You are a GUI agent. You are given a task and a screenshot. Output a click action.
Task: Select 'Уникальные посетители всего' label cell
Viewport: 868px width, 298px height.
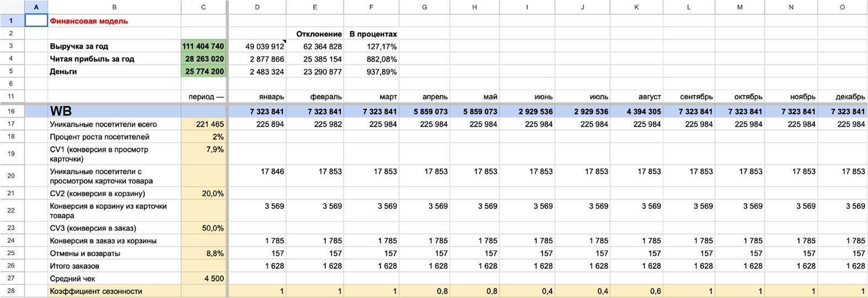coord(114,124)
